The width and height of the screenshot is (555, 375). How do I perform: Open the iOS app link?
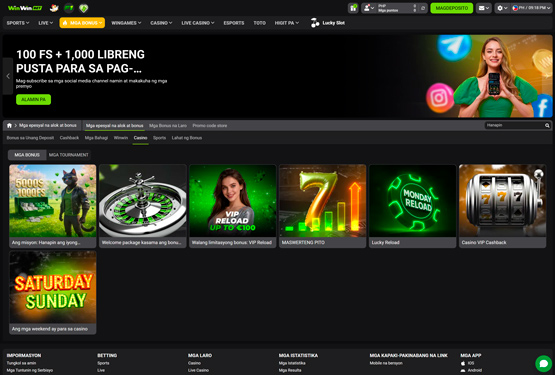pyautogui.click(x=468, y=363)
